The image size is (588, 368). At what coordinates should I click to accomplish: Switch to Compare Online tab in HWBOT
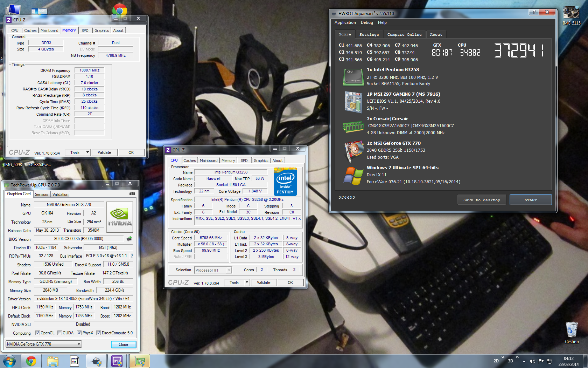404,34
